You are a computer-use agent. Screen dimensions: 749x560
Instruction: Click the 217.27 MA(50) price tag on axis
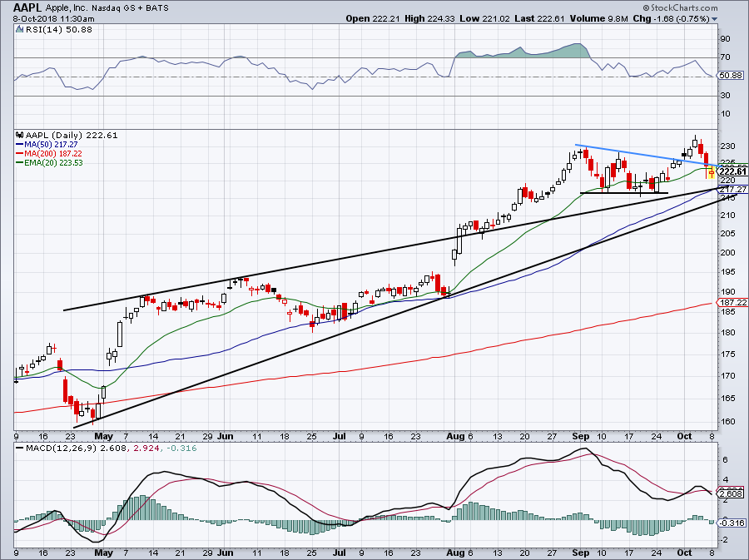[732, 190]
